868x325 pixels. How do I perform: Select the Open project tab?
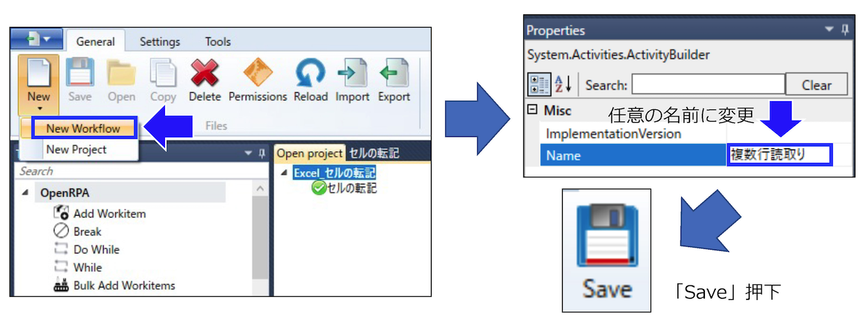point(310,154)
